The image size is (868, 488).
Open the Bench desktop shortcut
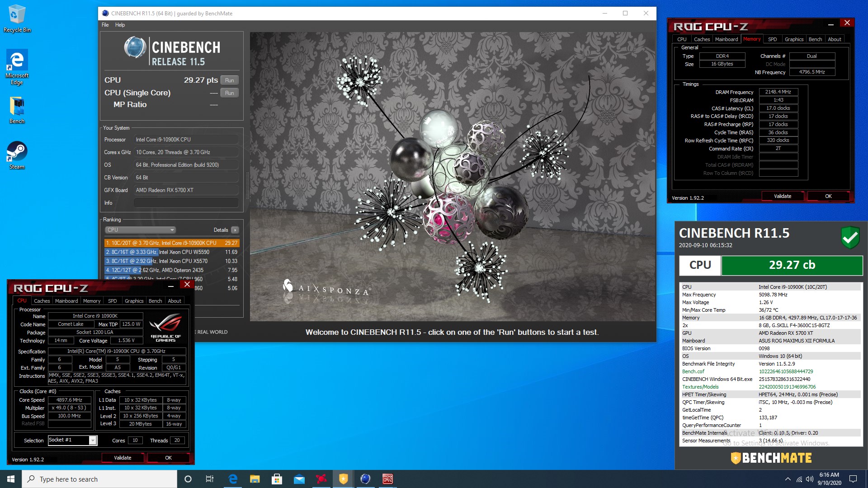[17, 110]
